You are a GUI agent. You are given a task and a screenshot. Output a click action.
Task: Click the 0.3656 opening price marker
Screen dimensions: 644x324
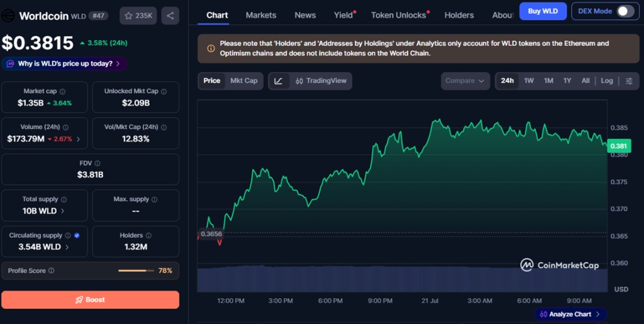211,234
